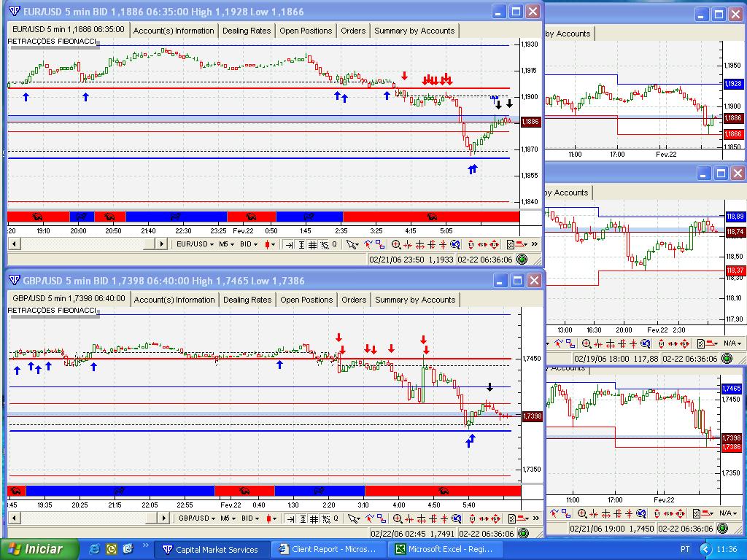Open the BID price type dropdown in EUR/USD chart
This screenshot has height=560, width=747.
[x=249, y=244]
